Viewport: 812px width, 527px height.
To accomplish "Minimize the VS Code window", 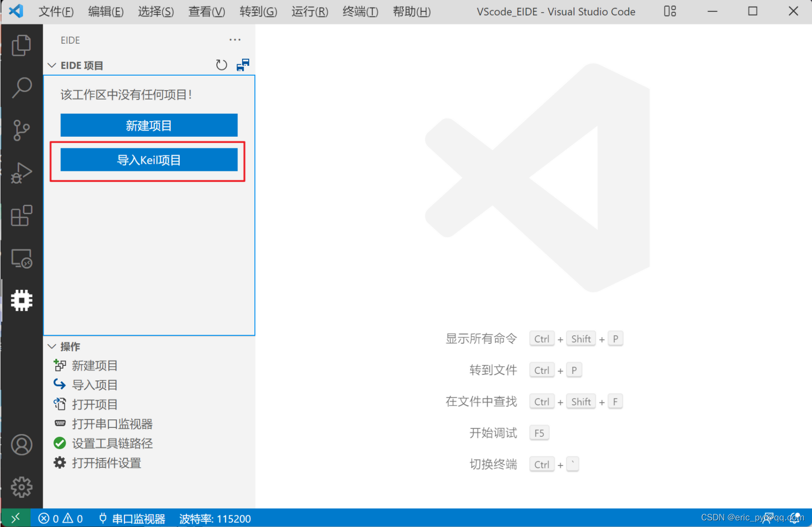I will pos(712,11).
